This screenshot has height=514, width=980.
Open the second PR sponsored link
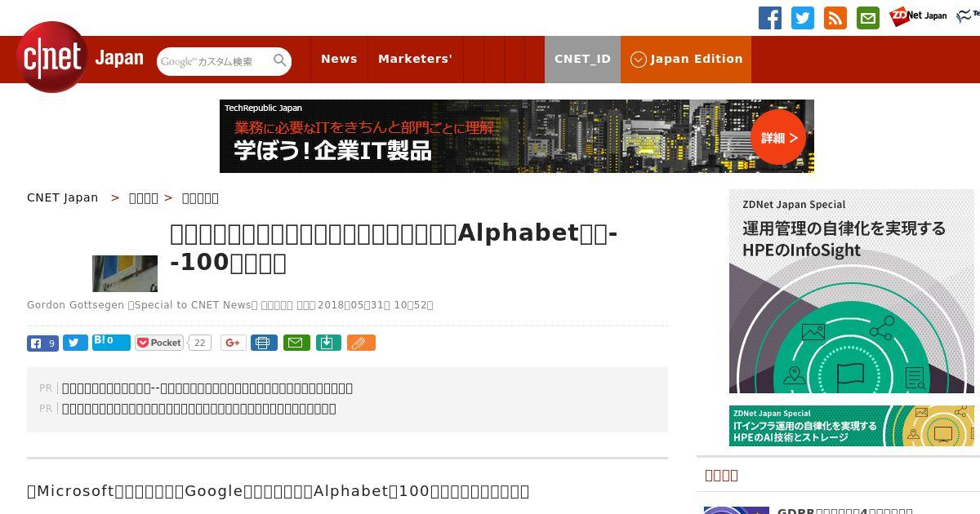(199, 409)
